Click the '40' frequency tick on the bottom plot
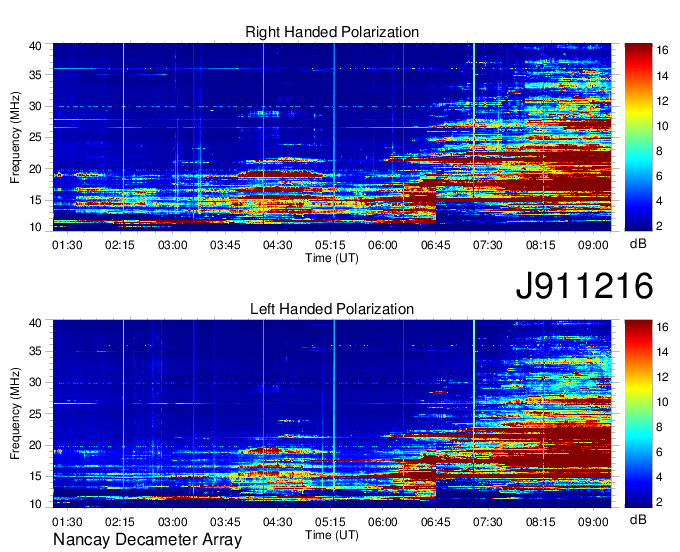This screenshot has height=552, width=680. pyautogui.click(x=36, y=323)
